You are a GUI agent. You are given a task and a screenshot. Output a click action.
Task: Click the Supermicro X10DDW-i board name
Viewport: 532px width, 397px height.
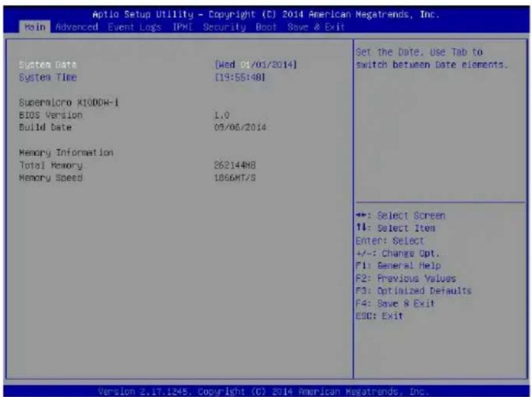coord(69,102)
